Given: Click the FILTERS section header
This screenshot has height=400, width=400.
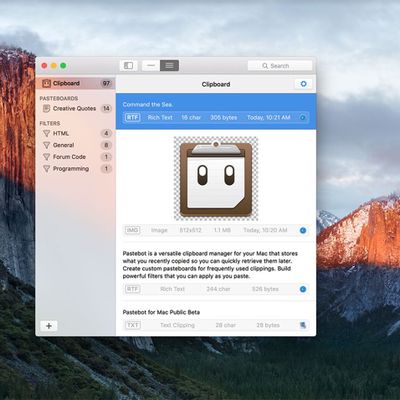Looking at the screenshot, I should pos(50,123).
